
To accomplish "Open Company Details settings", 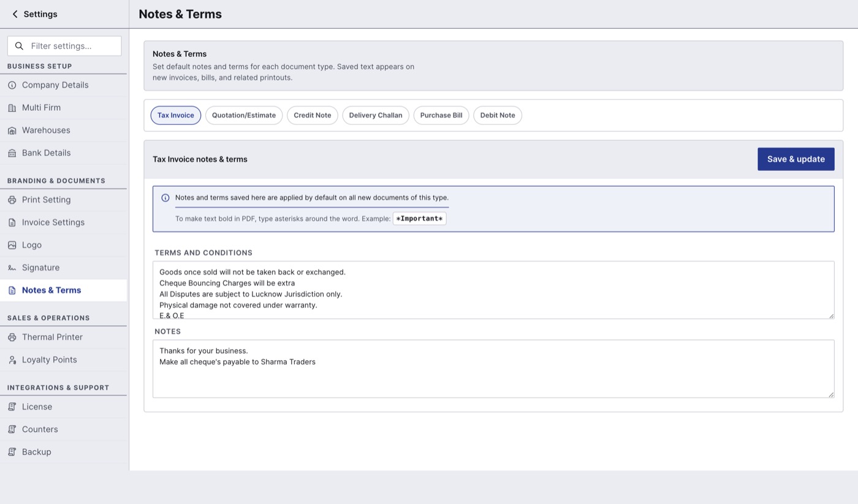I will coord(64,85).
